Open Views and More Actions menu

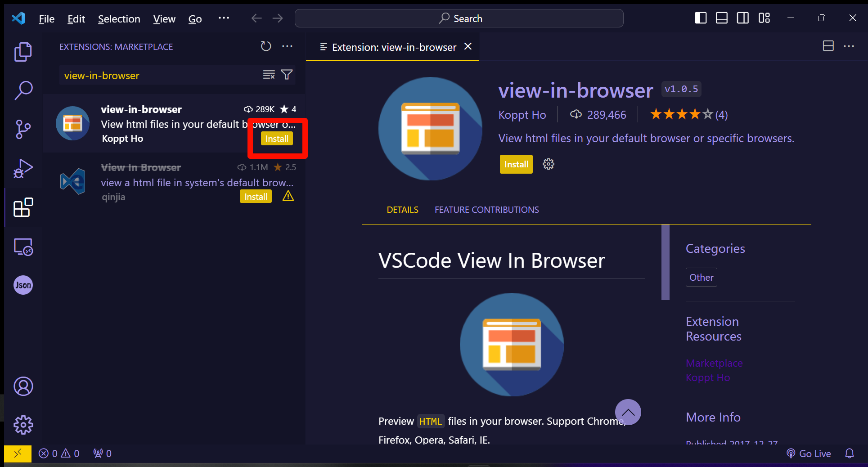(x=287, y=46)
